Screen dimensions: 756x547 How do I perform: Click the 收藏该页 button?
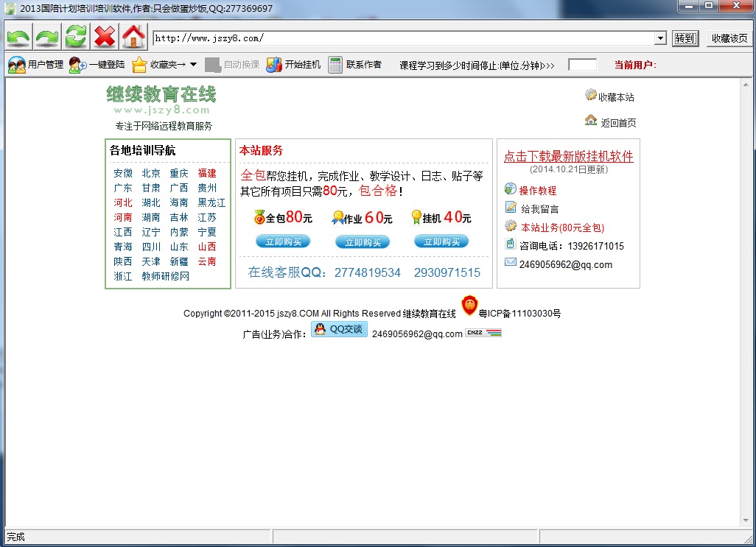tap(729, 38)
